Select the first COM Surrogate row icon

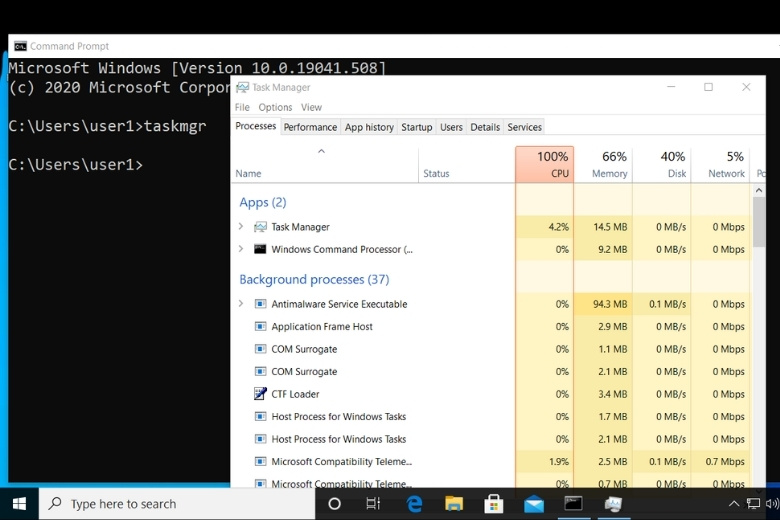click(x=260, y=349)
